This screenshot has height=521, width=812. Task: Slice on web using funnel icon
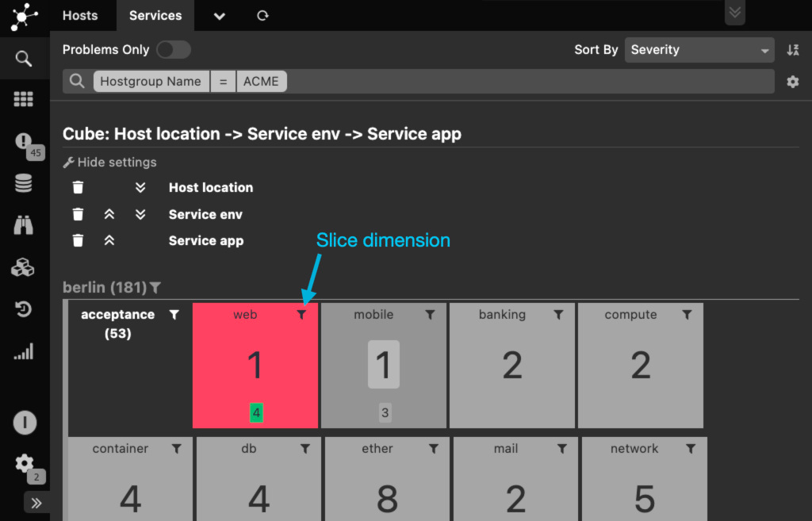[302, 314]
